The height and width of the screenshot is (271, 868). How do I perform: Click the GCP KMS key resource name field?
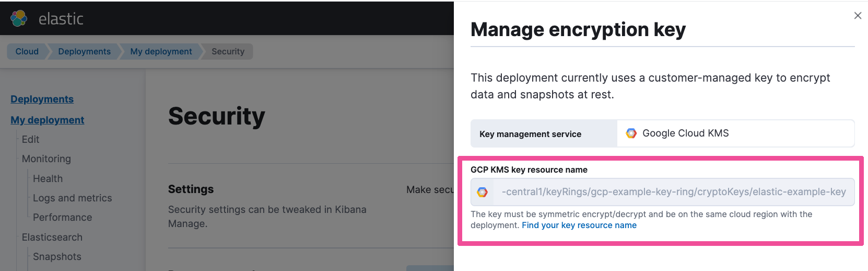pos(662,192)
